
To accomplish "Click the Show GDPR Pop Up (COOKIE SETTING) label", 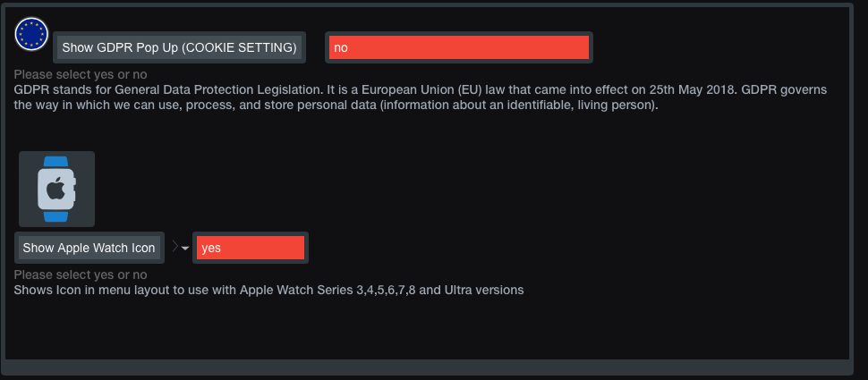I will point(179,47).
